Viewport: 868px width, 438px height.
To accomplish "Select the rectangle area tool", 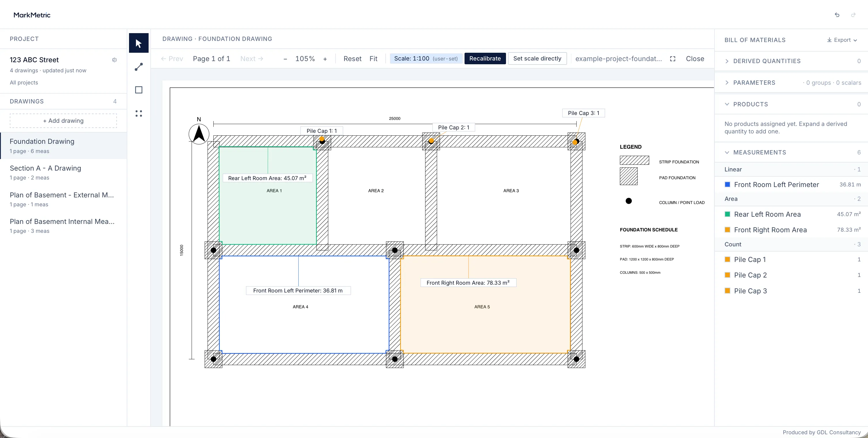I will [139, 90].
